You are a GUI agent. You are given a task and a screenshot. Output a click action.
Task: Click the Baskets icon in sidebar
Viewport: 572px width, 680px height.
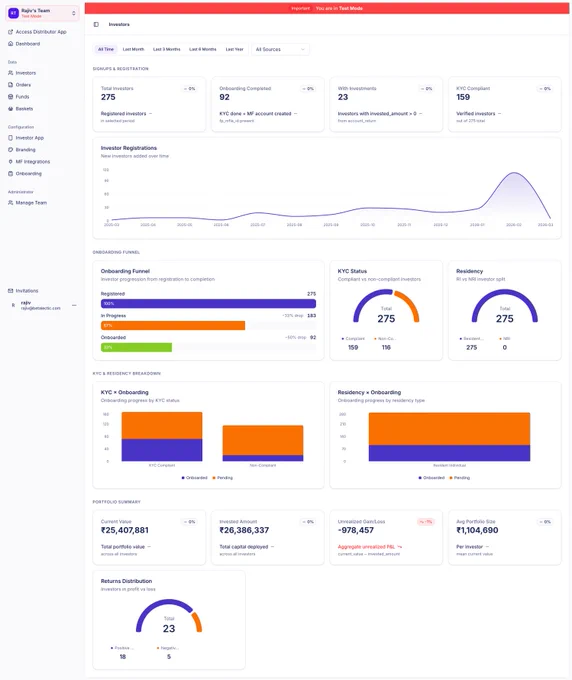(10, 109)
